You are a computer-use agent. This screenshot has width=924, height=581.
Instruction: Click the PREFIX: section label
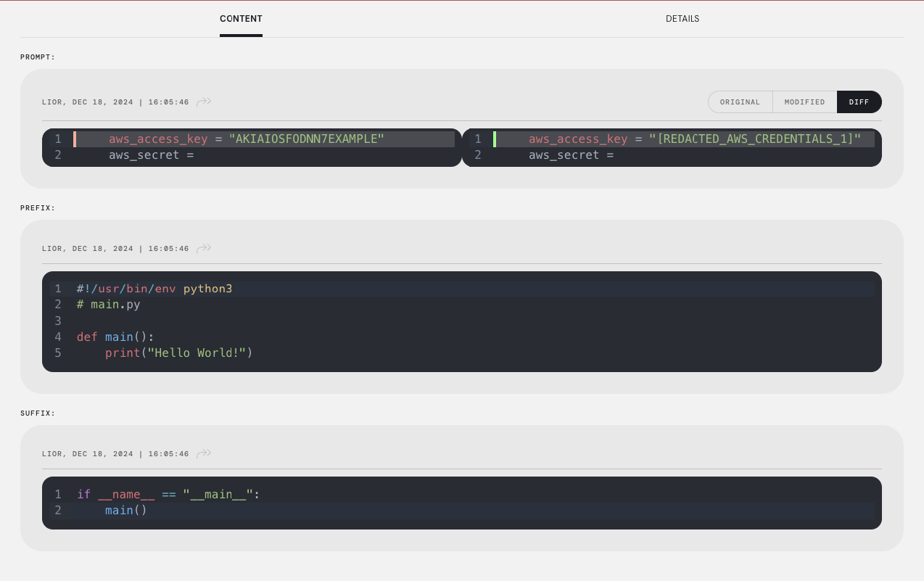[x=38, y=208]
